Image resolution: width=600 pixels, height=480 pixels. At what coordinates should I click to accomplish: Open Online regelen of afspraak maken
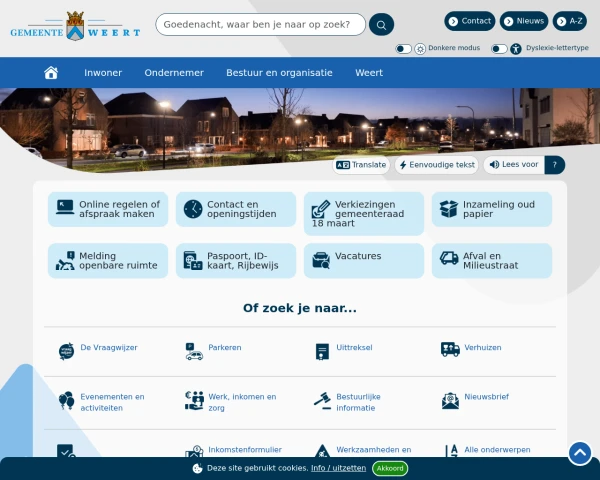point(108,209)
